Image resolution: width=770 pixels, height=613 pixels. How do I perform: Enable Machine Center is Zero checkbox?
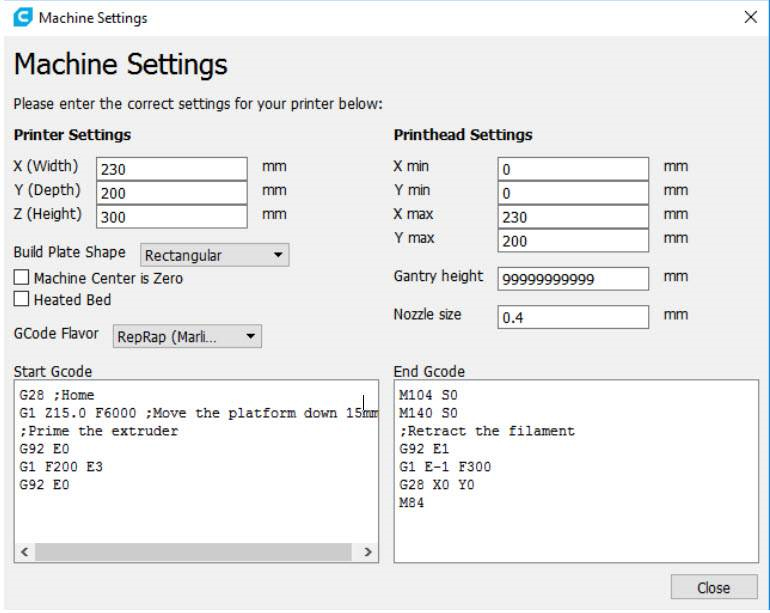21,278
